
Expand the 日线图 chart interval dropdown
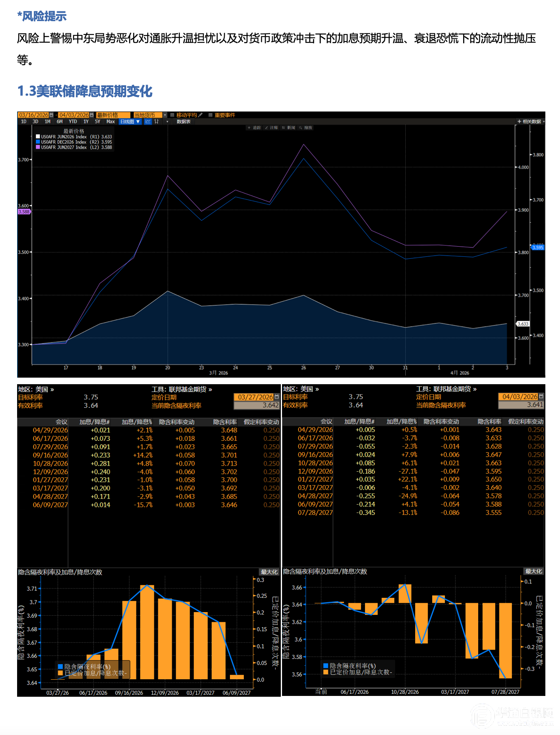tap(130, 122)
